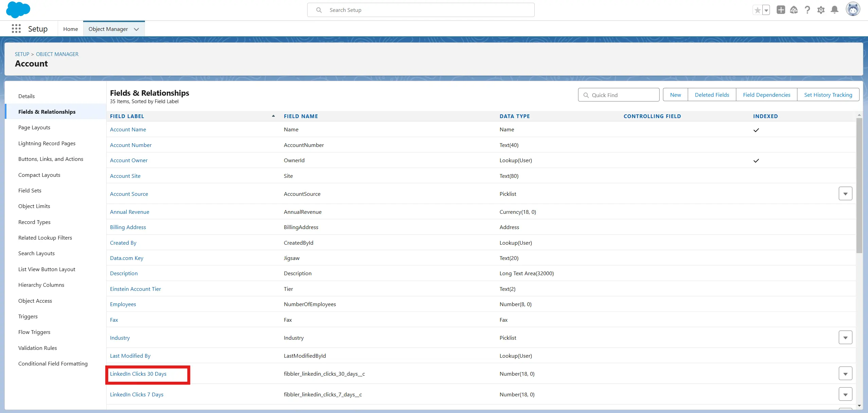
Task: Open the Trailhead guidance icon
Action: tap(794, 10)
